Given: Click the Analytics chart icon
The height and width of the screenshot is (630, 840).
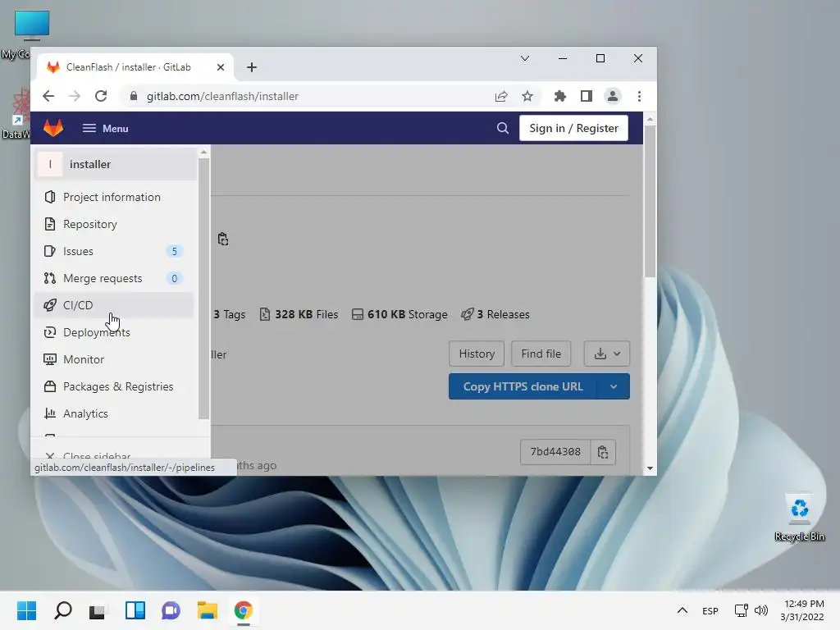Looking at the screenshot, I should 50,413.
